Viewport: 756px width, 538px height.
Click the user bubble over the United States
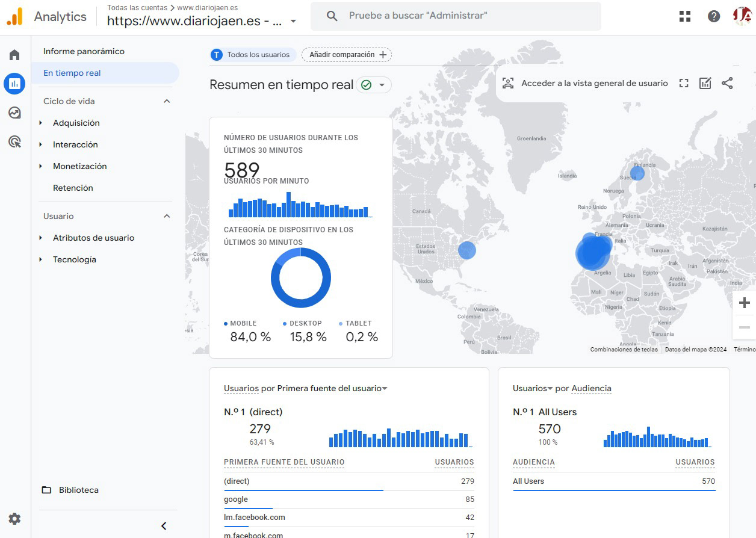pos(467,250)
